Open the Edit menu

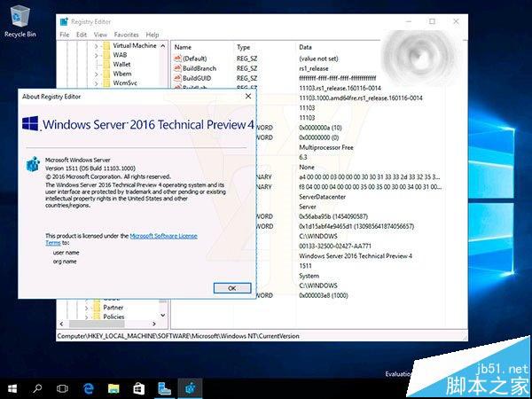[x=82, y=35]
